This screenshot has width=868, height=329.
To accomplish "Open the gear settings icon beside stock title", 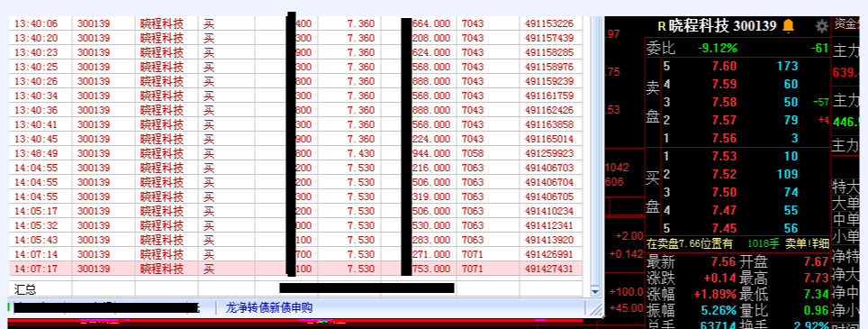I will click(x=821, y=25).
